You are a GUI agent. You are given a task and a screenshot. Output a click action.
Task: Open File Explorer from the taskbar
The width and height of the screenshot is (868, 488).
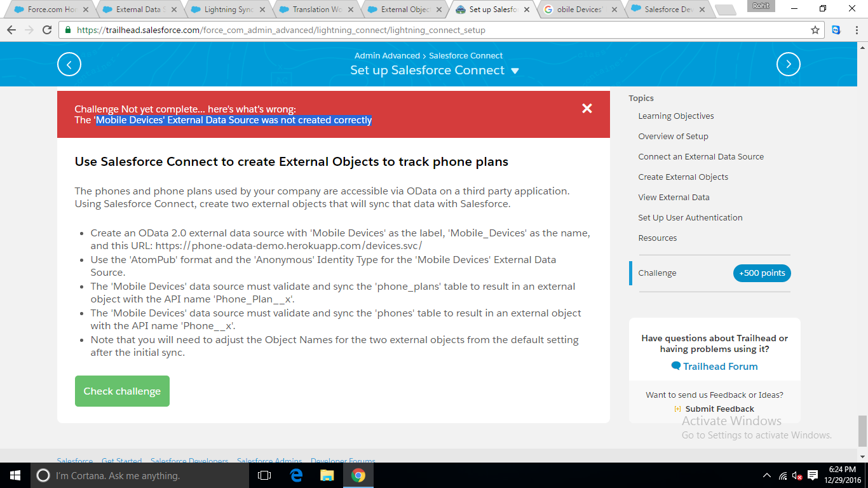327,475
